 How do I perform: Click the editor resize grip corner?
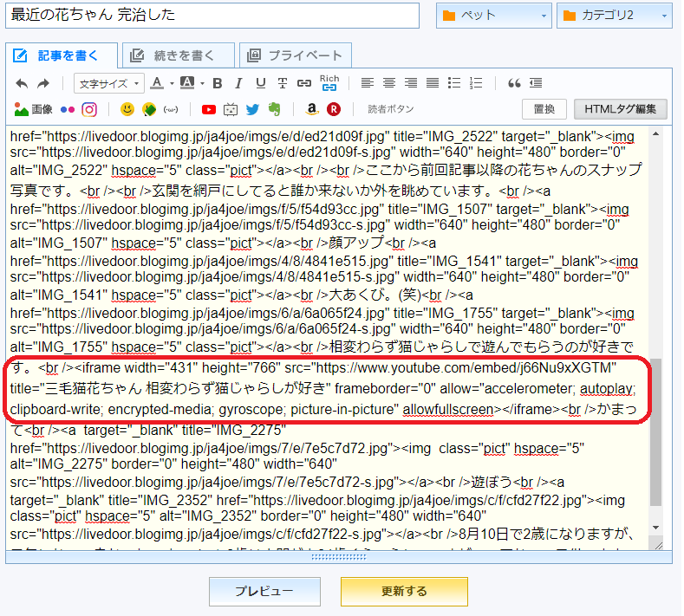pos(658,545)
